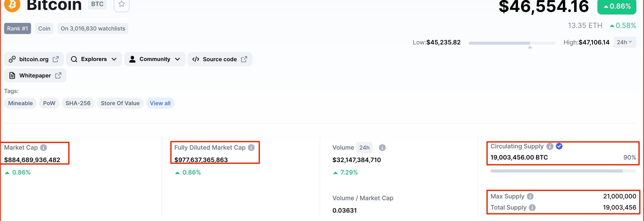
Task: Select the Mineable tag
Action: coord(20,103)
